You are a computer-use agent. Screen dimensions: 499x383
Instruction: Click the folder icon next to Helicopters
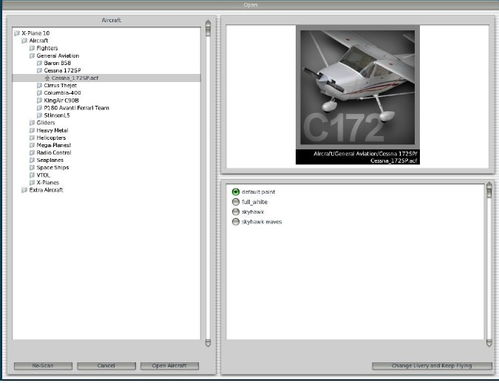pyautogui.click(x=32, y=138)
